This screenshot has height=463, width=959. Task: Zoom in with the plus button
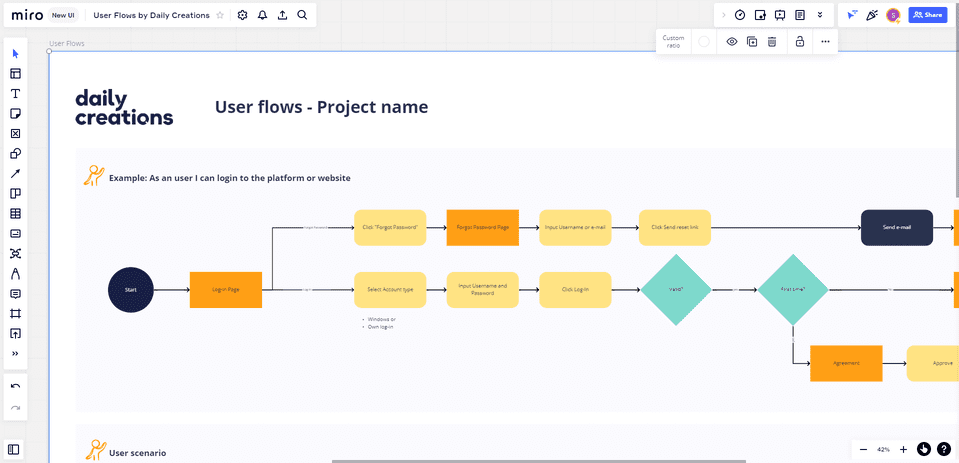pyautogui.click(x=903, y=449)
